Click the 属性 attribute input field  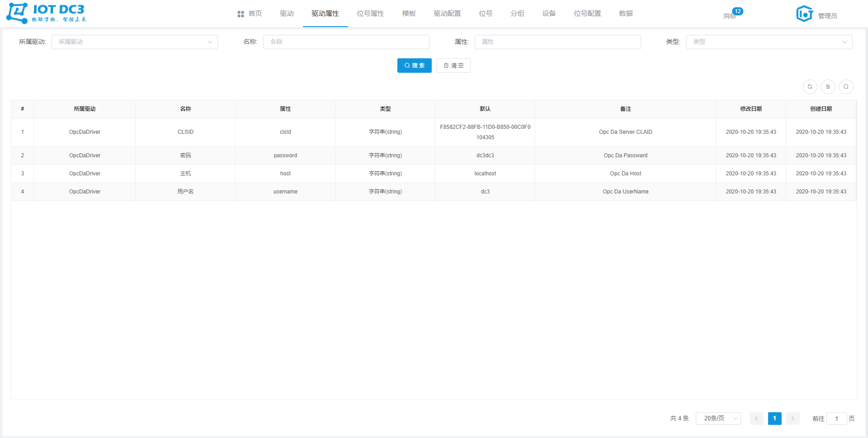557,42
